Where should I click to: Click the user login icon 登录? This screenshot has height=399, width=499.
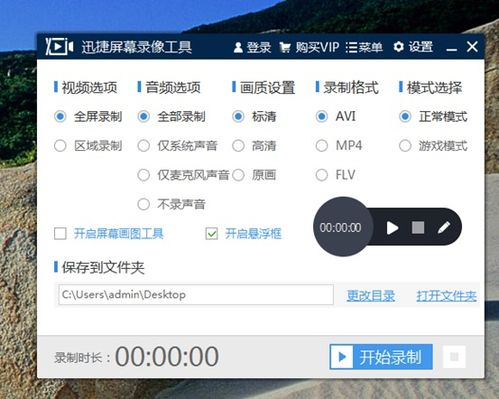click(x=238, y=47)
